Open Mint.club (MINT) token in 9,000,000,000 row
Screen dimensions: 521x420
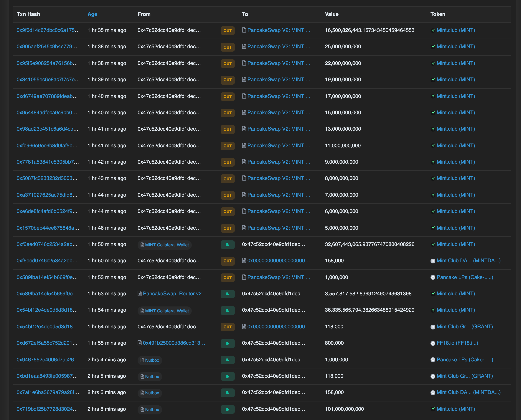coord(456,162)
